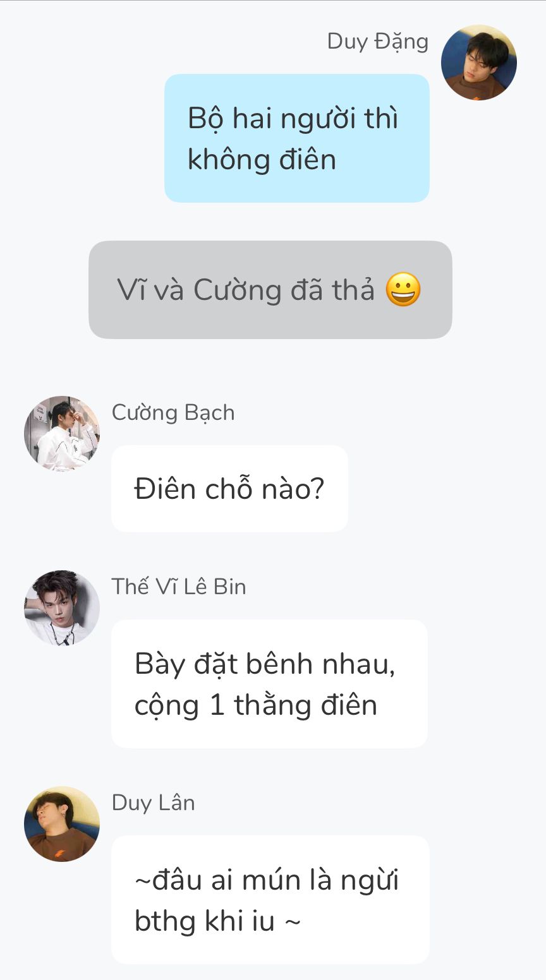Tap the "Cường Bạch" sender name

[173, 412]
